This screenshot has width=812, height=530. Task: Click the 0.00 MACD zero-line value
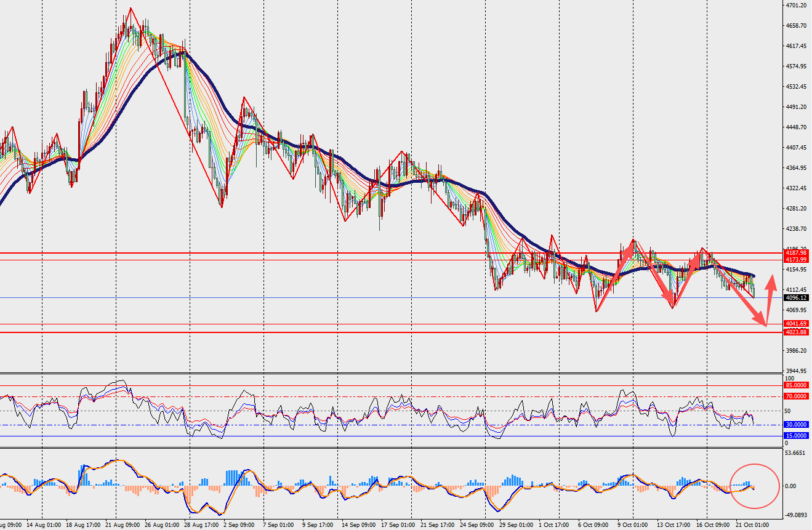click(x=792, y=486)
